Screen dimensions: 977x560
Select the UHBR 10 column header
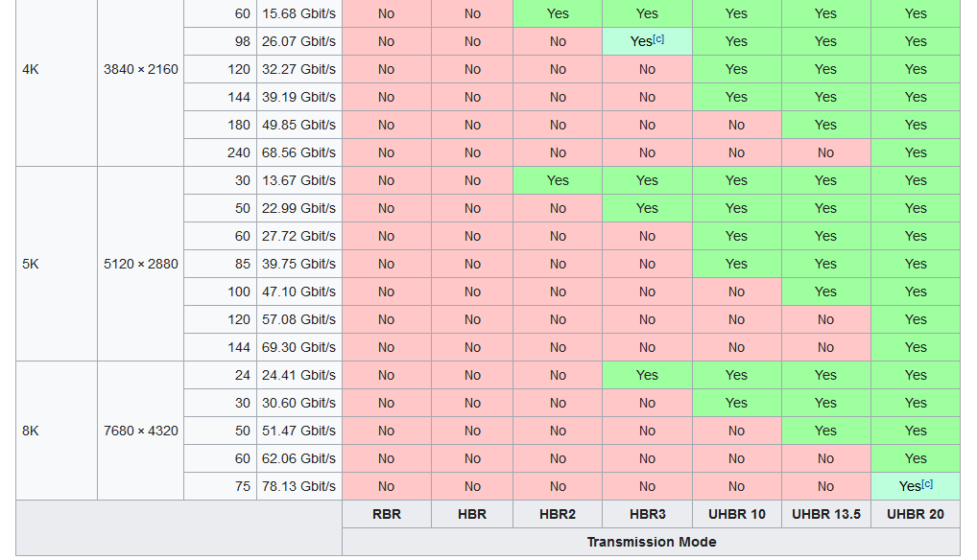[737, 515]
